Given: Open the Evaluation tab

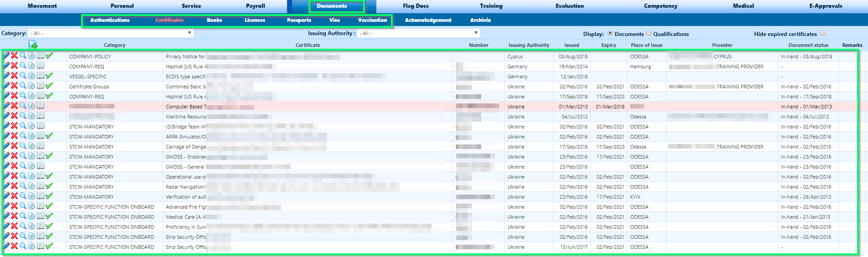Looking at the screenshot, I should [x=570, y=6].
